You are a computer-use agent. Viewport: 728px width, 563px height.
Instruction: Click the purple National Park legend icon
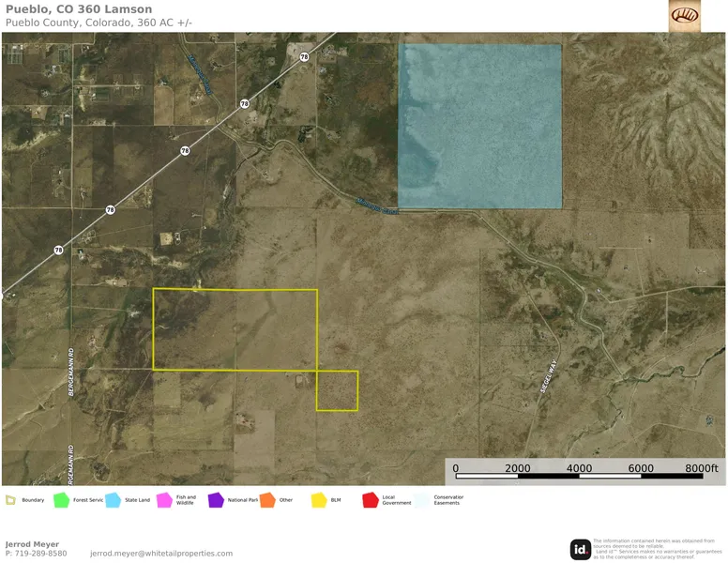pos(216,500)
